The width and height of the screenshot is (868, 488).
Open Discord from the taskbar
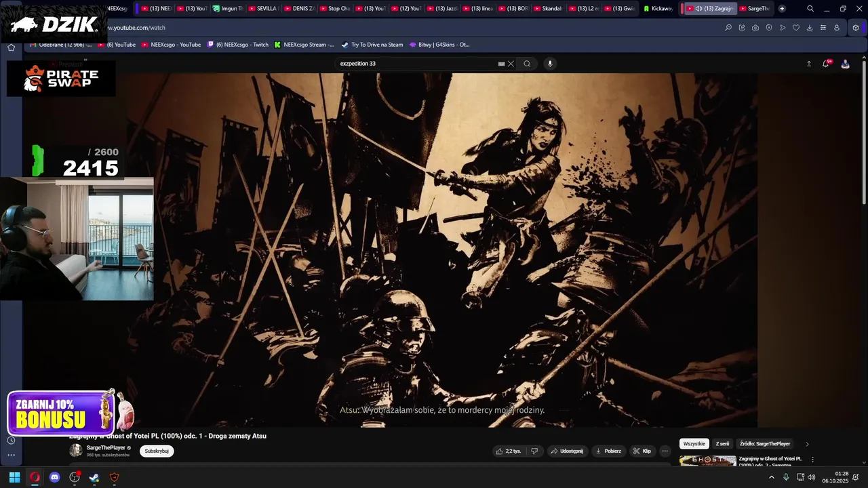(x=55, y=477)
